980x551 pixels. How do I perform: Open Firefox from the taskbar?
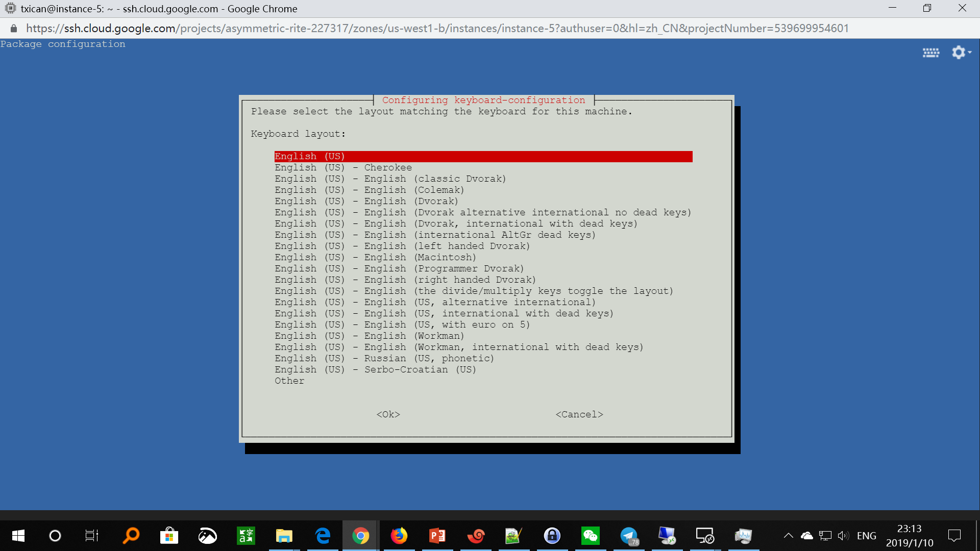pyautogui.click(x=399, y=536)
